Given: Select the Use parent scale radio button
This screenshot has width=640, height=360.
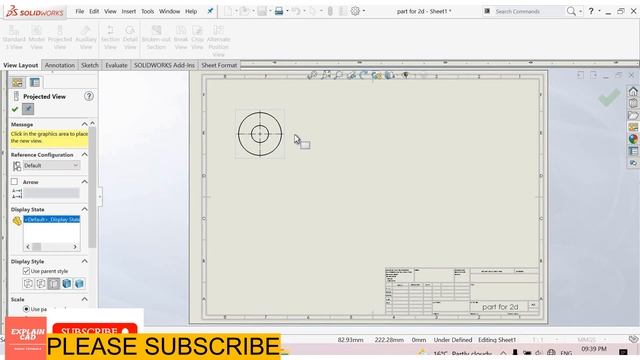Looking at the screenshot, I should click(x=27, y=309).
